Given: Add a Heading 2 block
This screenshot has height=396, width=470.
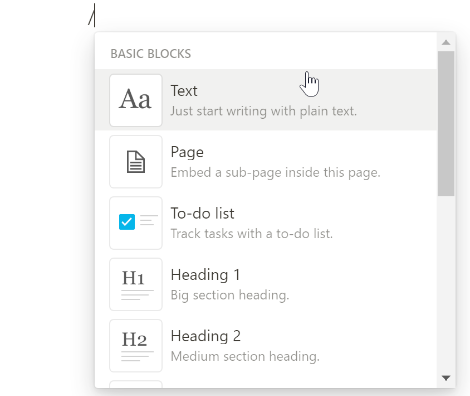Looking at the screenshot, I should coord(266,345).
